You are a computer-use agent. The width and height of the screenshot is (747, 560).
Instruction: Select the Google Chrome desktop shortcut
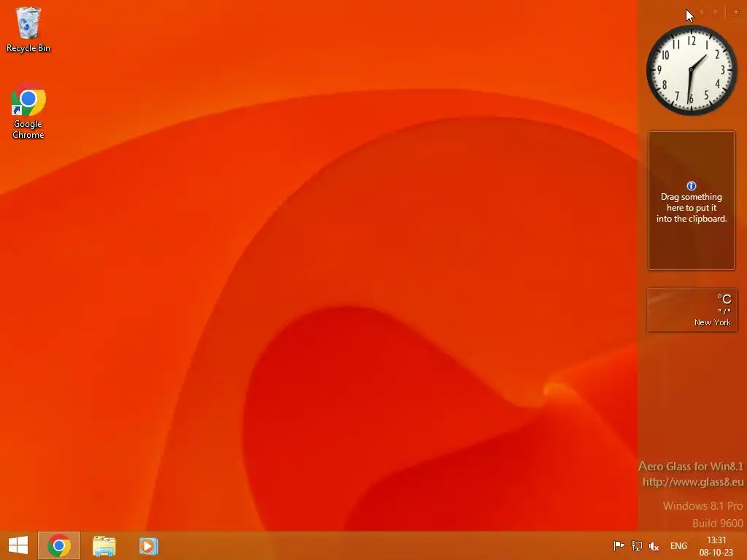28,111
